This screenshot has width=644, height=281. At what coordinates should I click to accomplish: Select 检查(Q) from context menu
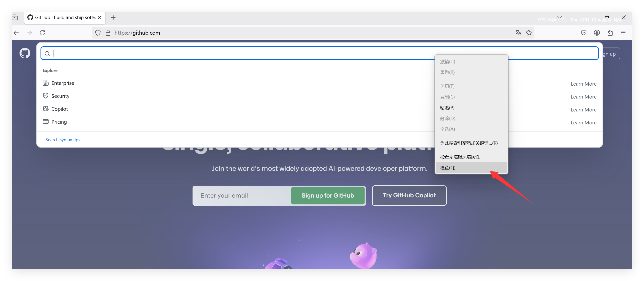point(448,168)
